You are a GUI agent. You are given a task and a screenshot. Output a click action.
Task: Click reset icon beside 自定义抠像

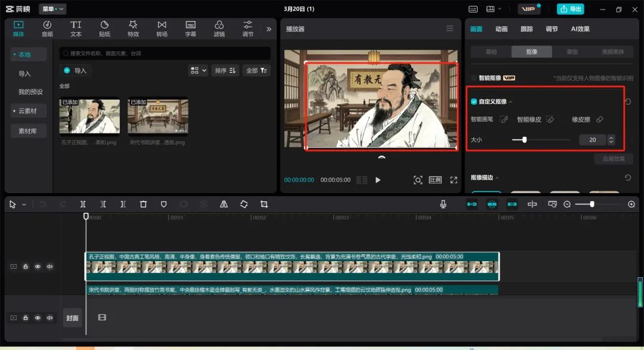pos(628,101)
